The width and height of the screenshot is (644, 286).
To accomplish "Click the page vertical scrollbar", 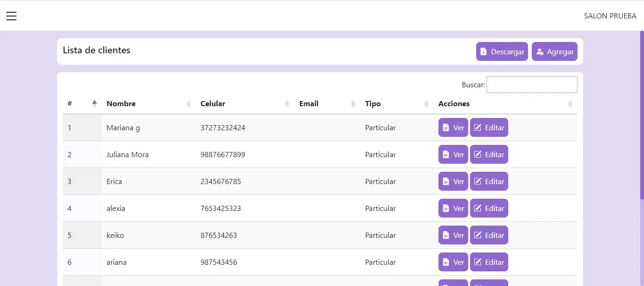I will [x=642, y=115].
